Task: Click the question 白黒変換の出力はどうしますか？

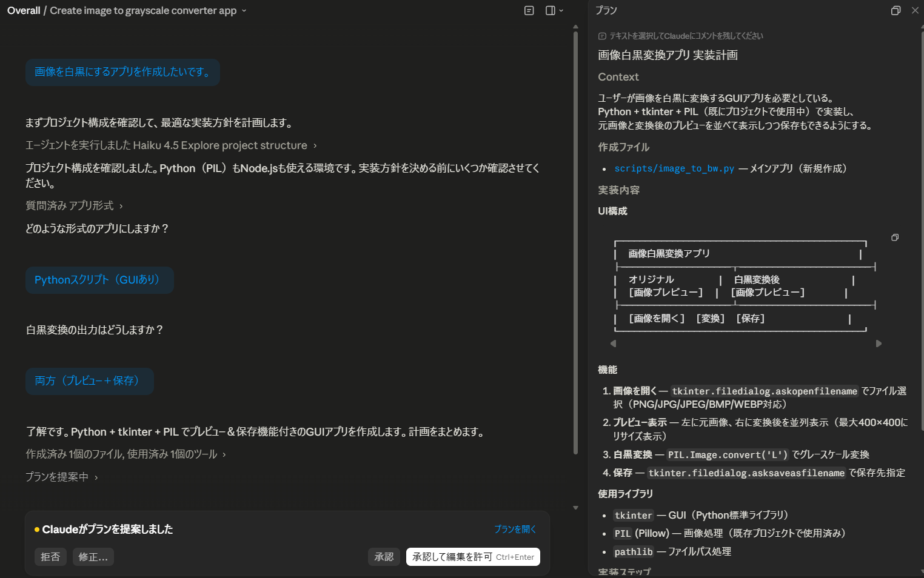Action: [x=95, y=330]
